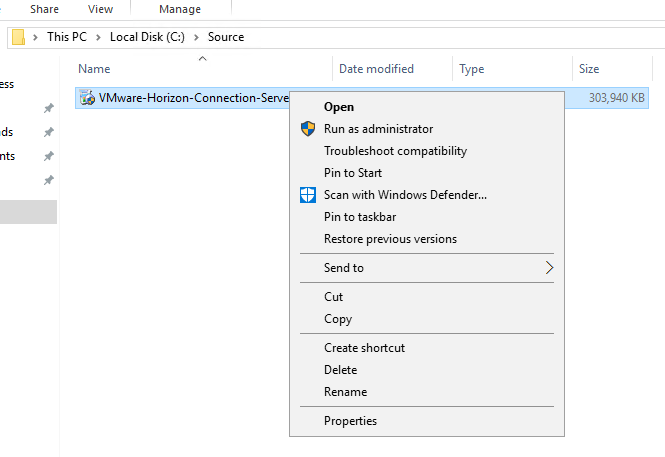Toggle sort direction arrow above the Name column
Viewport: 665px width, 457px height.
point(203,59)
